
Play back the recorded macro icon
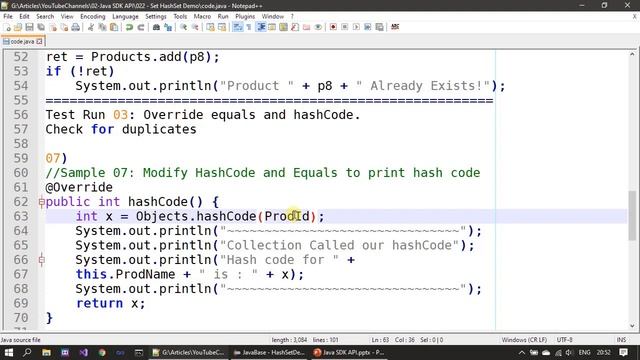click(356, 27)
